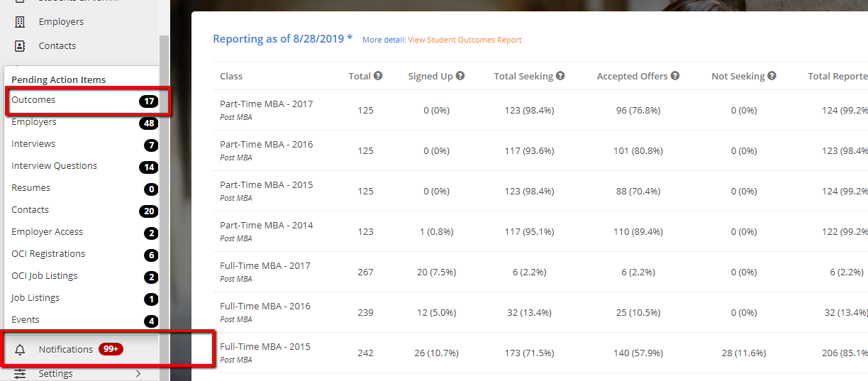Click the Employers building icon in sidebar
This screenshot has width=868, height=381.
(20, 22)
